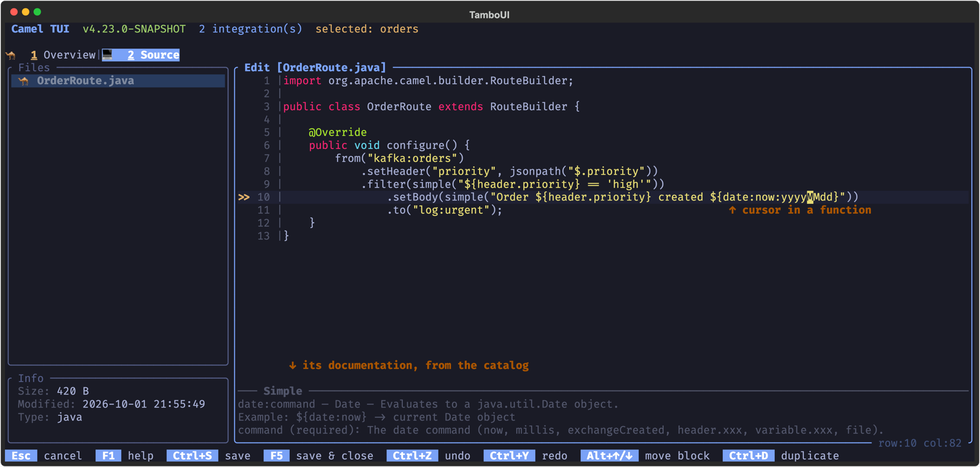Click the .filter(simple( line
Image resolution: width=980 pixels, height=467 pixels.
513,184
